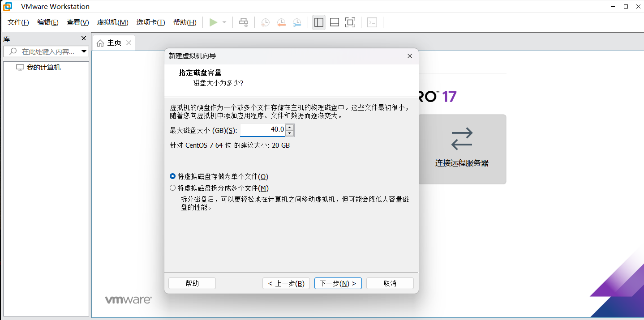Open the 选项卡(T) menu
Viewport: 644px width, 320px height.
click(x=151, y=22)
